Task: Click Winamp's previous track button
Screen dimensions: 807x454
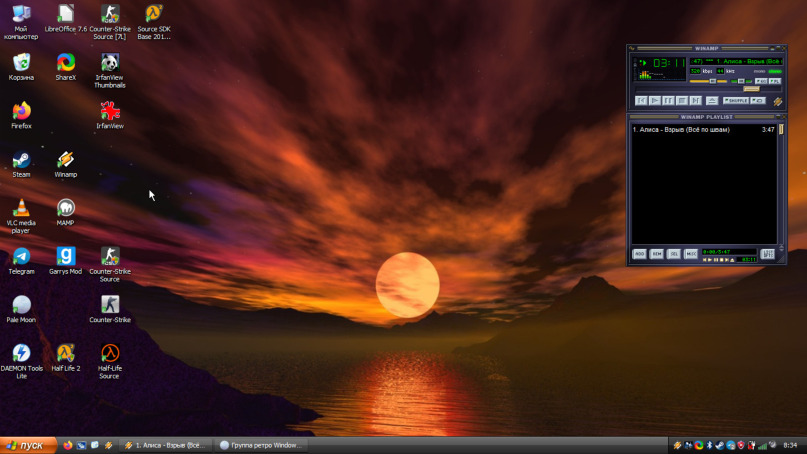Action: [x=641, y=101]
